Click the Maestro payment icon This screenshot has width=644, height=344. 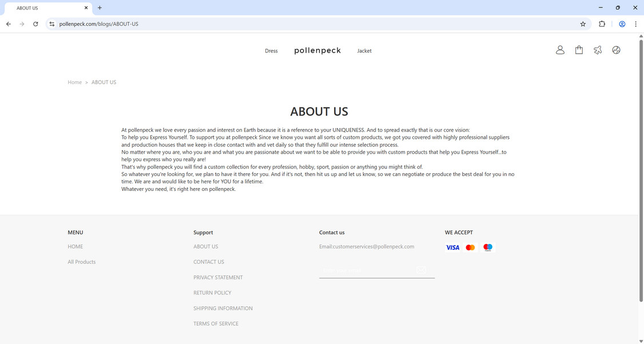coord(487,247)
